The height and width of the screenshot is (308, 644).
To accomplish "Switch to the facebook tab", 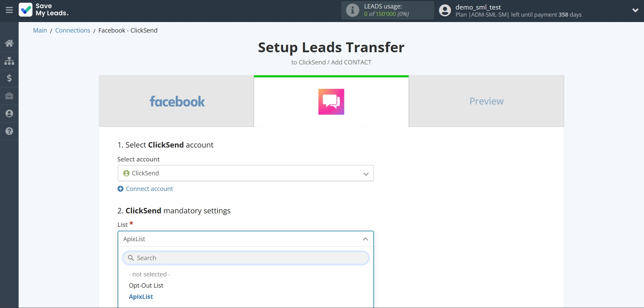I will coord(176,101).
